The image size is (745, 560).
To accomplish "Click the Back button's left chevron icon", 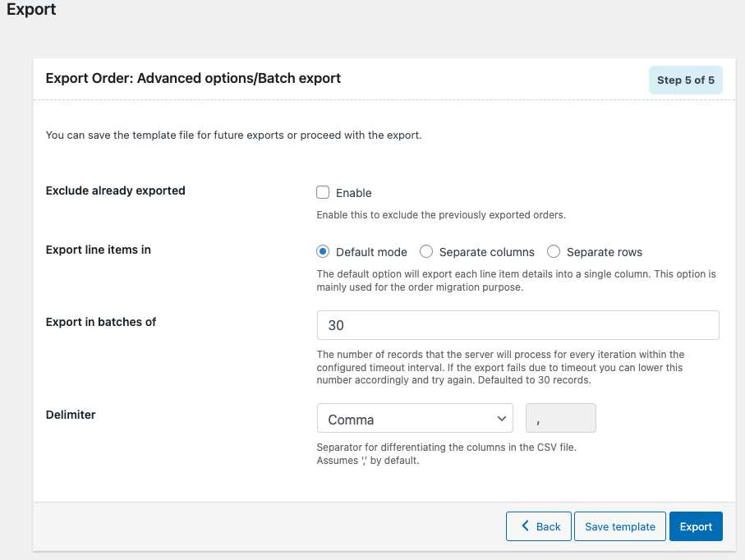I will click(x=525, y=526).
